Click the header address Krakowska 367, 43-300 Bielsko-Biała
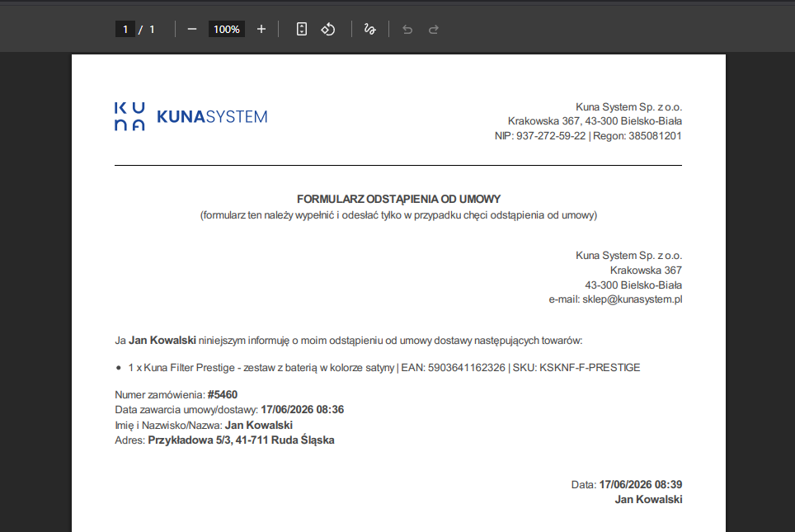 595,121
